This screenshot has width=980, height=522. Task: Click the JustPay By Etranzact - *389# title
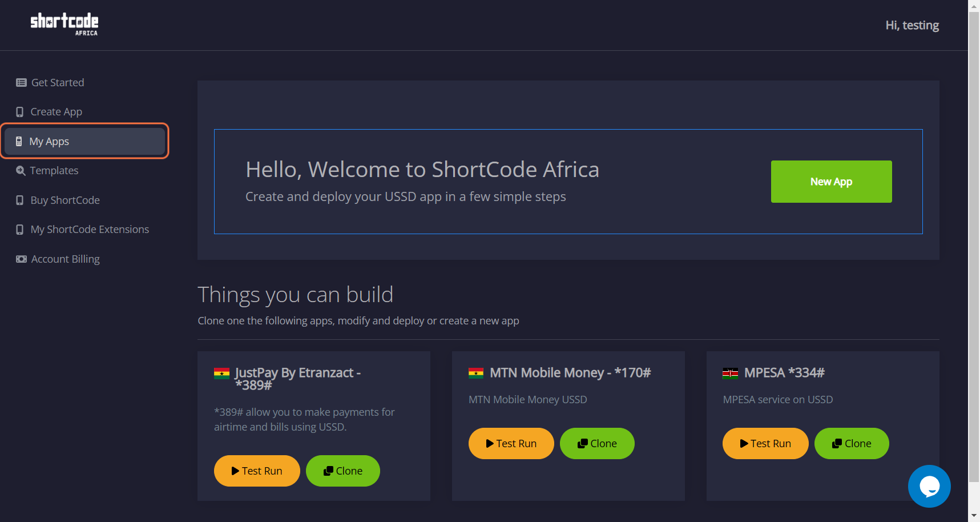(298, 379)
